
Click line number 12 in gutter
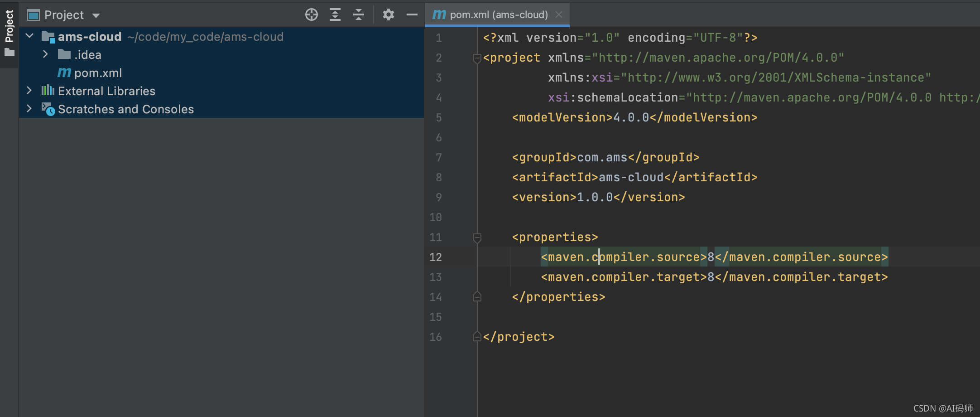click(436, 257)
